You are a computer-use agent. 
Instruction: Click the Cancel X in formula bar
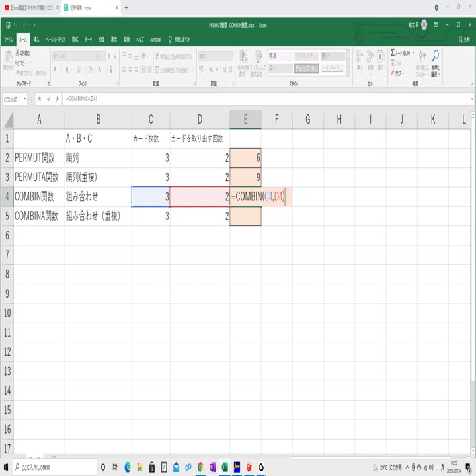tap(40, 99)
